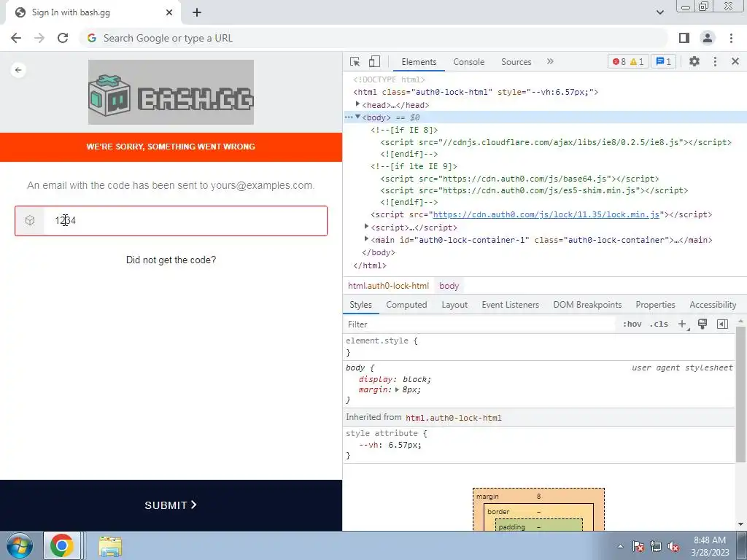Click the 1 warning counter
The image size is (747, 560).
[637, 61]
